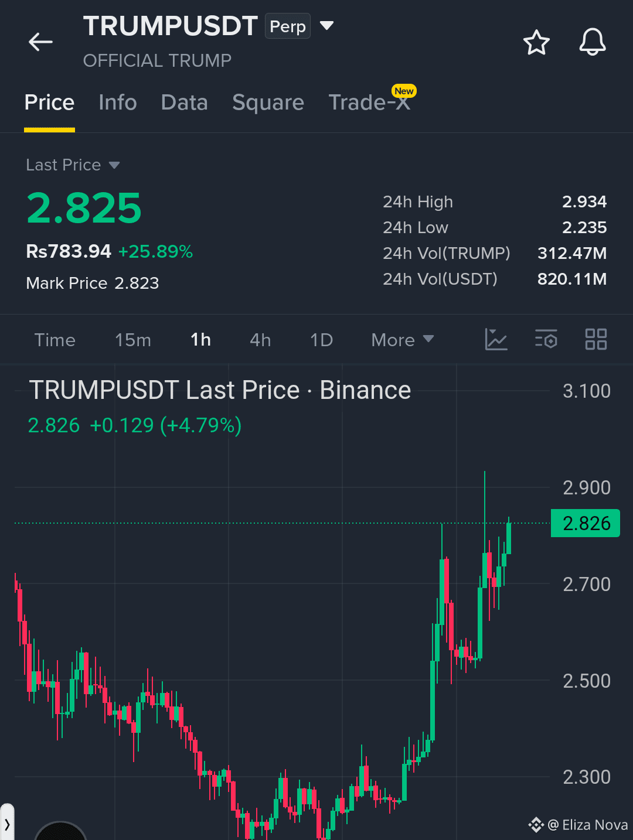
Task: Switch to the Data tab
Action: [x=185, y=103]
